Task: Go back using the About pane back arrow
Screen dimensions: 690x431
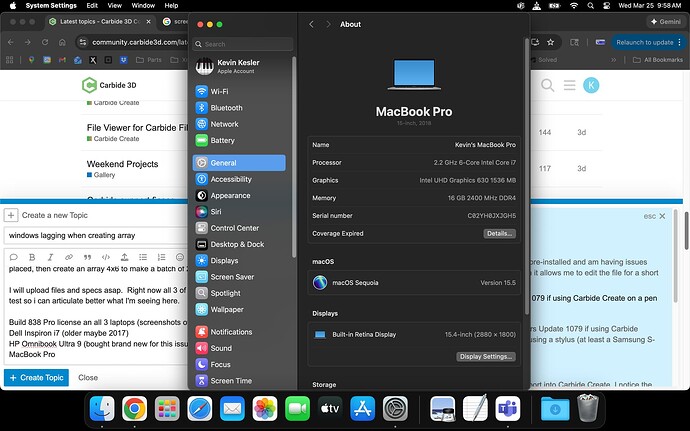Action: [x=312, y=24]
